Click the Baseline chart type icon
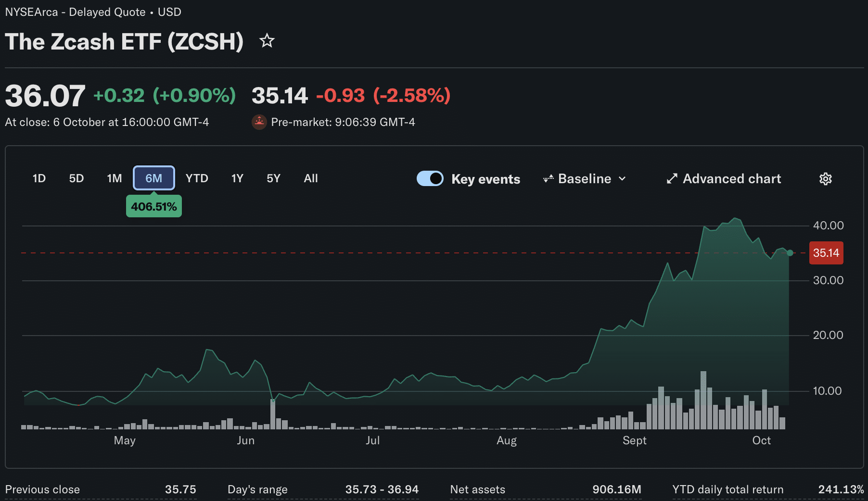Image resolution: width=868 pixels, height=501 pixels. [x=548, y=179]
